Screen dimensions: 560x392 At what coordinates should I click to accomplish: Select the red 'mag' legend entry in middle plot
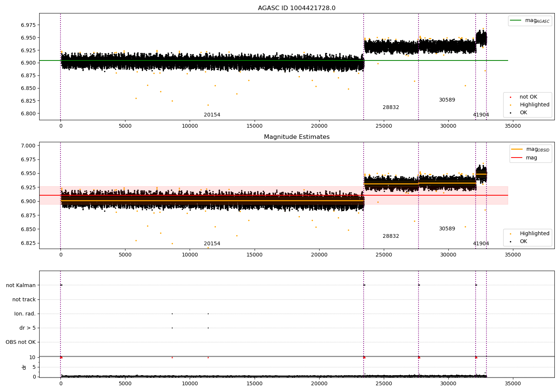[x=531, y=158]
